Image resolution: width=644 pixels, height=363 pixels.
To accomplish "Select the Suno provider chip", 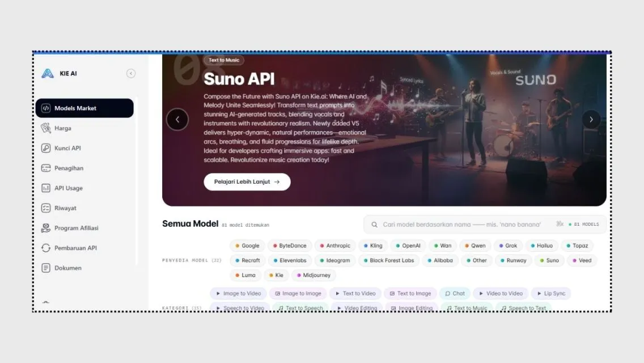I will 549,261.
